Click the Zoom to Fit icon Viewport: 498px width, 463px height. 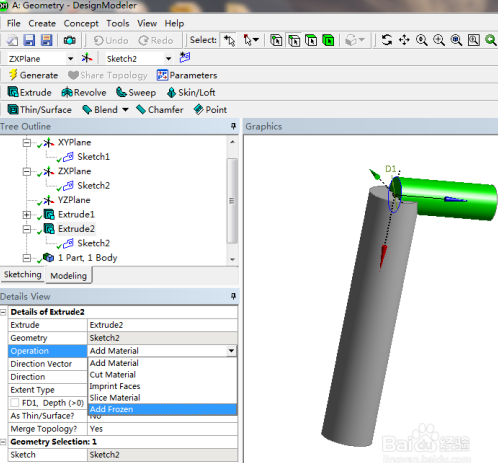pos(456,40)
